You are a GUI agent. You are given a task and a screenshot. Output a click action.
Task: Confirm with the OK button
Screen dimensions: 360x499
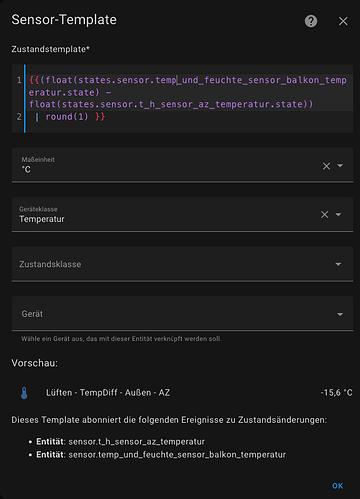pyautogui.click(x=337, y=486)
